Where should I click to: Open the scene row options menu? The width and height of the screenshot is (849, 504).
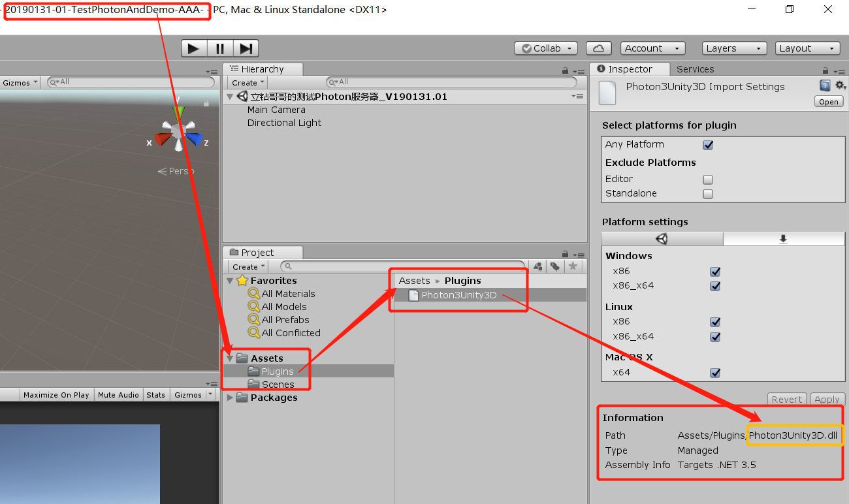pos(578,97)
